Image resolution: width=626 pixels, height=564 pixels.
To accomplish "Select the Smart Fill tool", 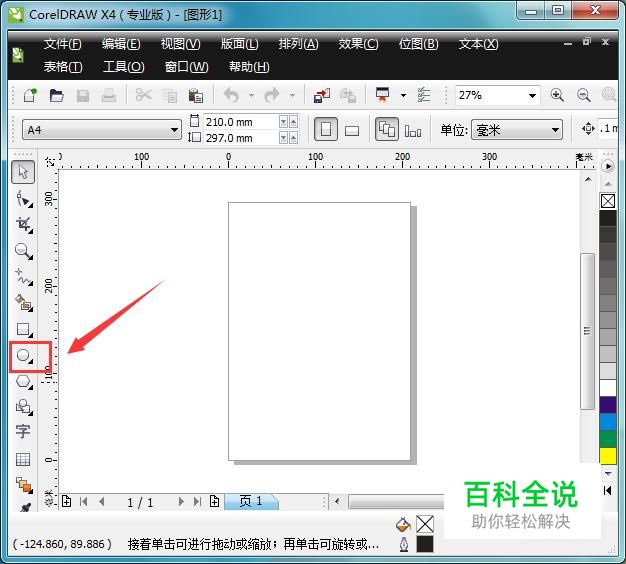I will [24, 303].
